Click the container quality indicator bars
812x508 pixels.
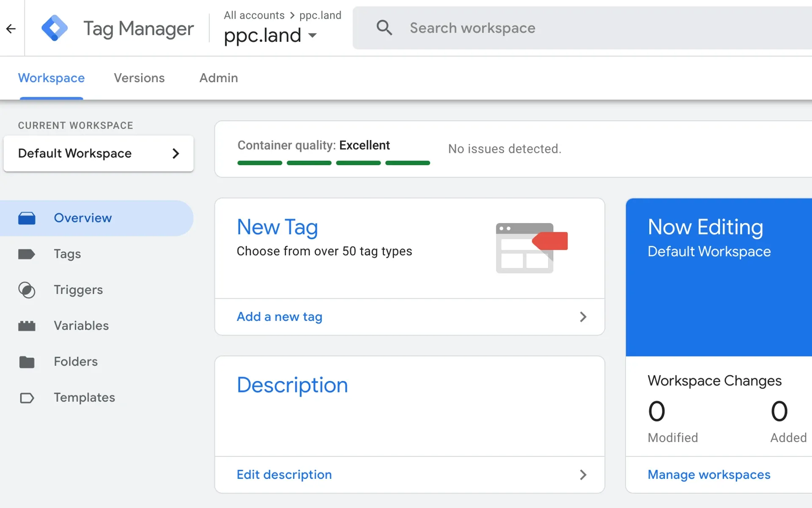333,163
